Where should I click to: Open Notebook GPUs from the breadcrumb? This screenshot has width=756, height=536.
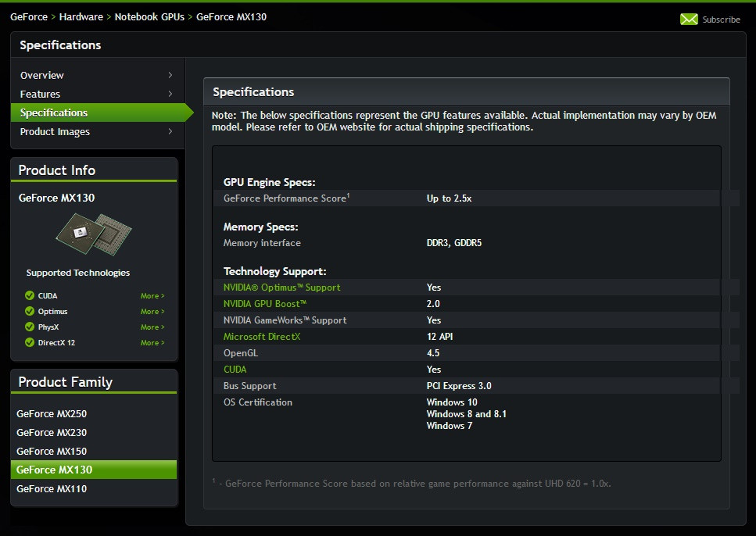149,15
